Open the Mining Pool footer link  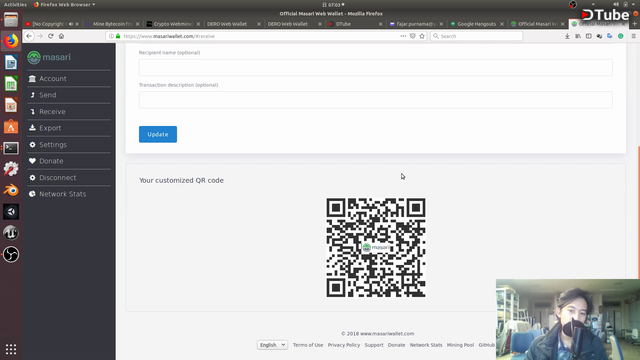[x=460, y=345]
